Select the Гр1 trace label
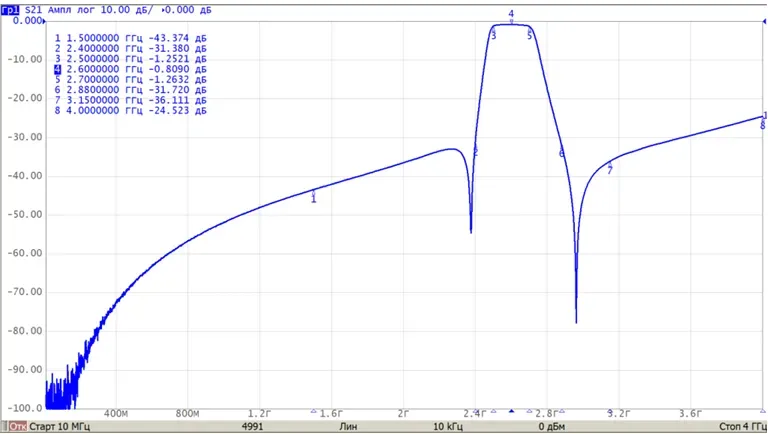768x434 pixels. click(x=10, y=10)
